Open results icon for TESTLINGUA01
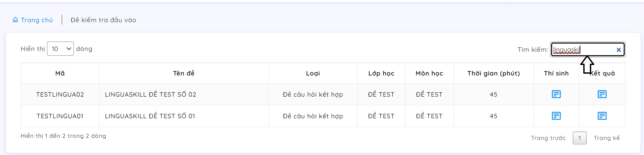The image size is (644, 155). pyautogui.click(x=602, y=116)
